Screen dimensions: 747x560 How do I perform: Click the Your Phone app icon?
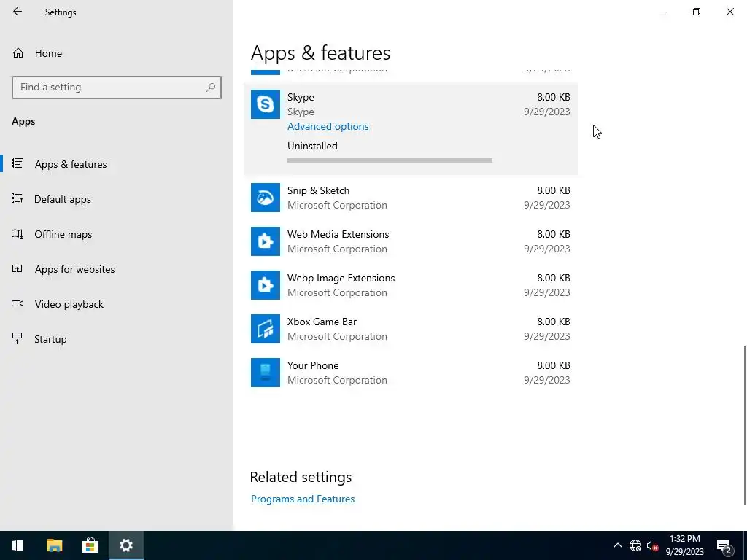point(266,373)
